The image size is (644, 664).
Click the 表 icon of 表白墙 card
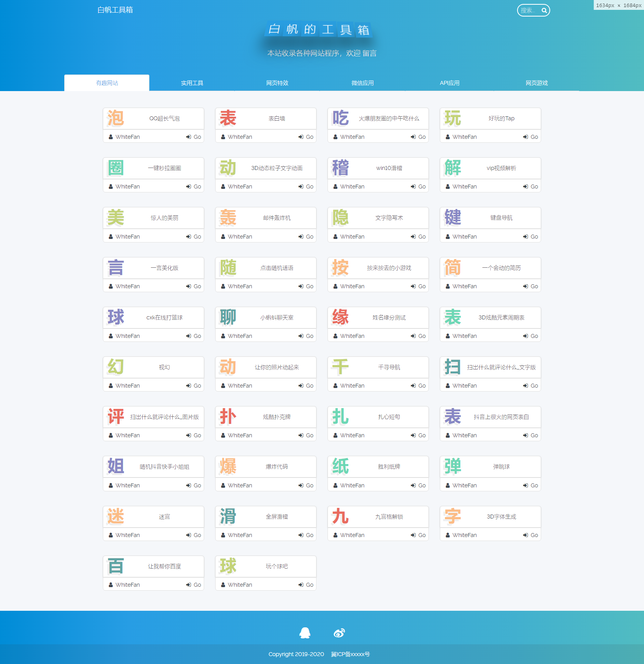[x=228, y=118]
